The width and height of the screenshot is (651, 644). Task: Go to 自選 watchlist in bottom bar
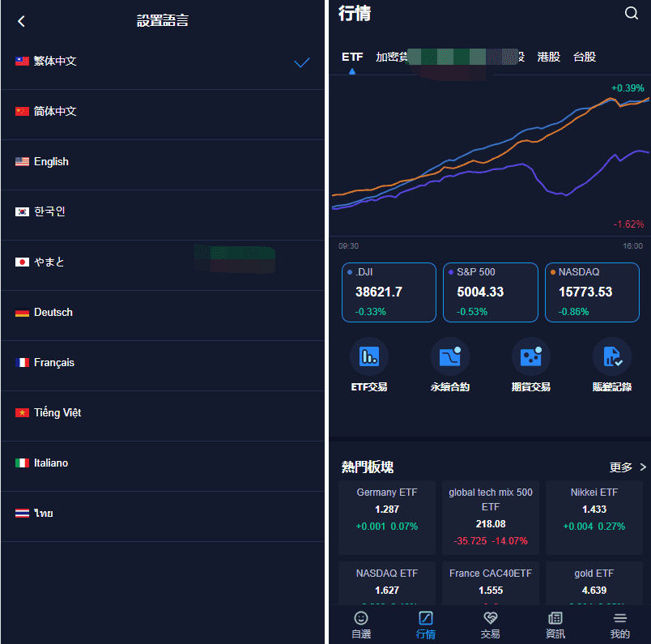pos(361,625)
